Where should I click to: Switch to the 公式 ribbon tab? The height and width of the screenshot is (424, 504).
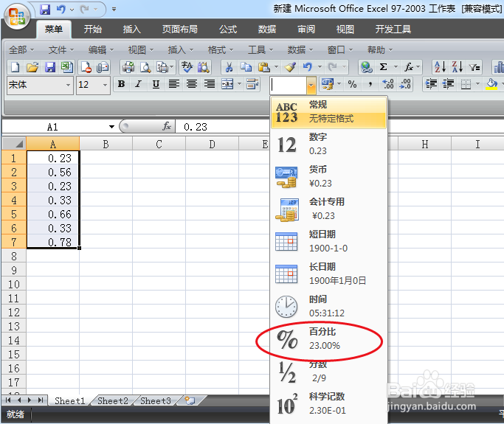pyautogui.click(x=228, y=29)
